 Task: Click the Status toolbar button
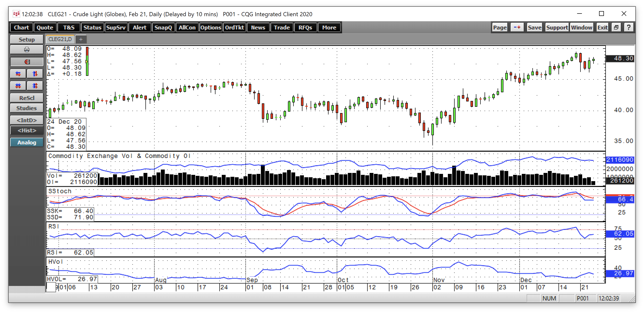(x=92, y=28)
